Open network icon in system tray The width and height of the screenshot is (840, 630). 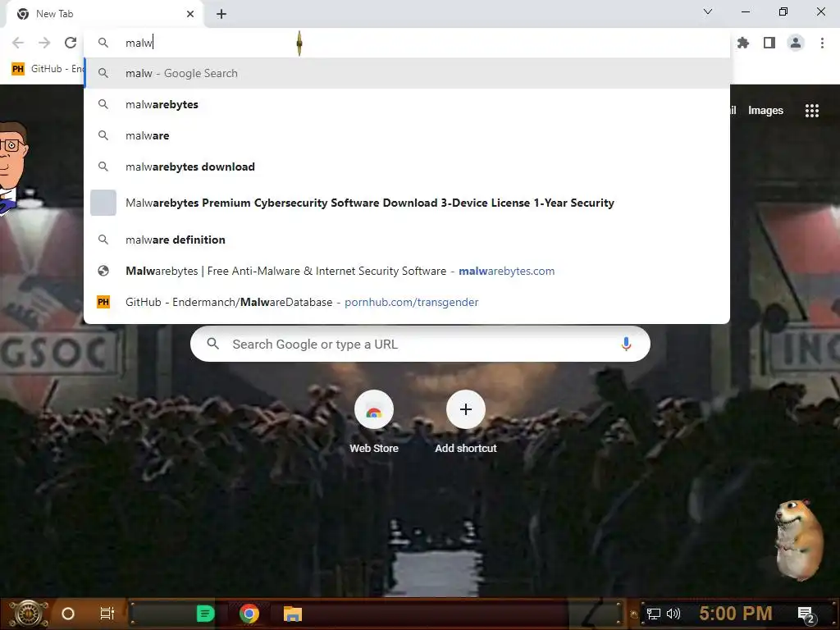tap(654, 614)
